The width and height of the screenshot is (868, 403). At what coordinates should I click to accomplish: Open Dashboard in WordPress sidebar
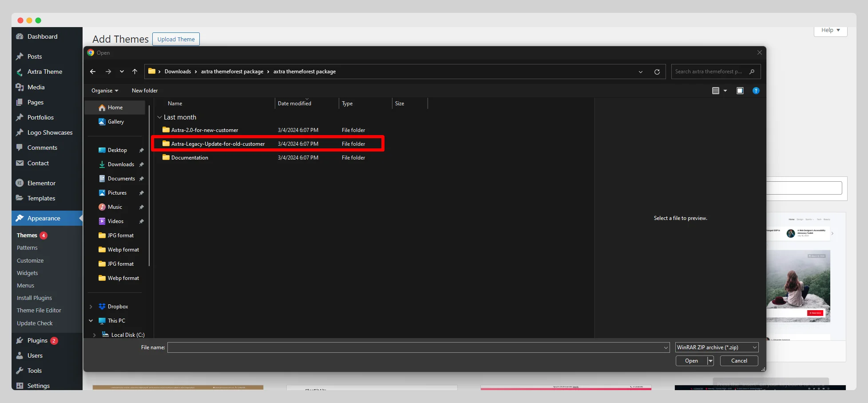[x=42, y=36]
